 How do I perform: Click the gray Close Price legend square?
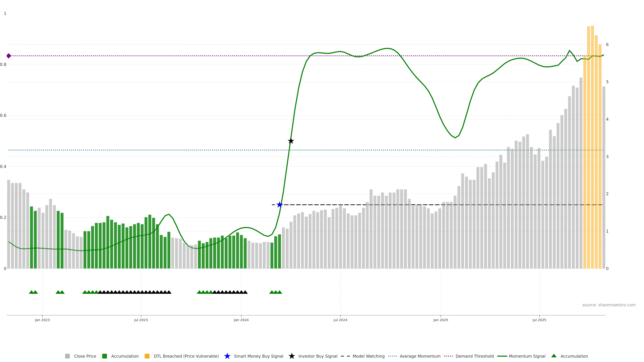67,356
